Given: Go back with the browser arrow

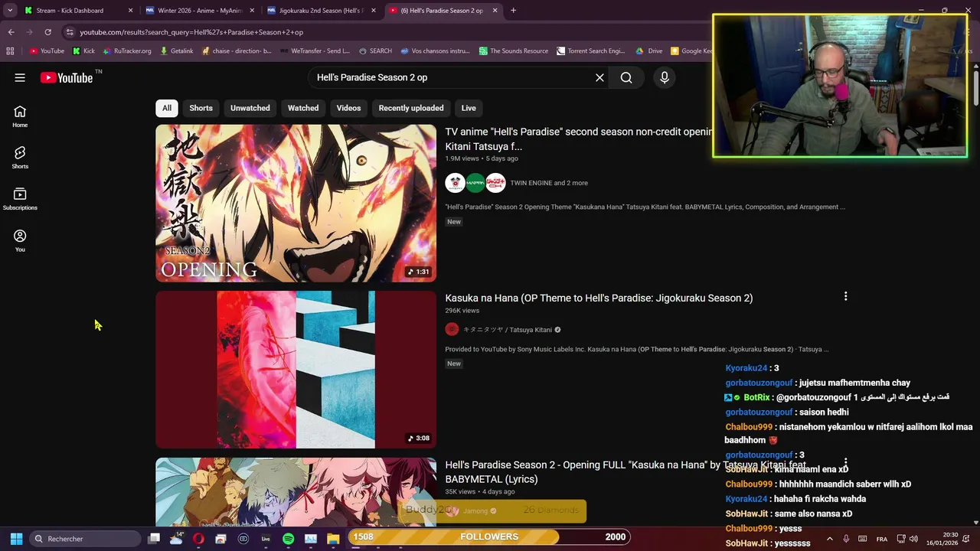Looking at the screenshot, I should click(11, 32).
